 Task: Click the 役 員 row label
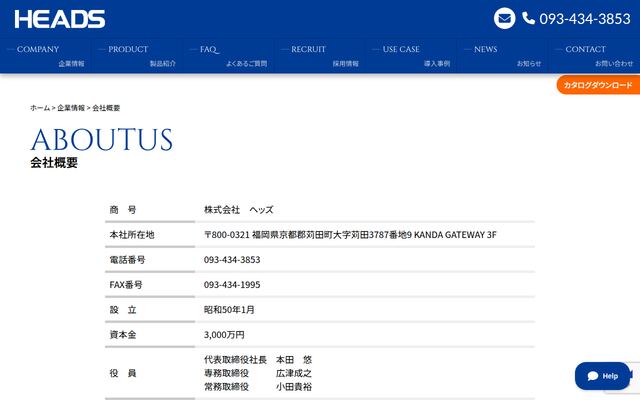[123, 373]
